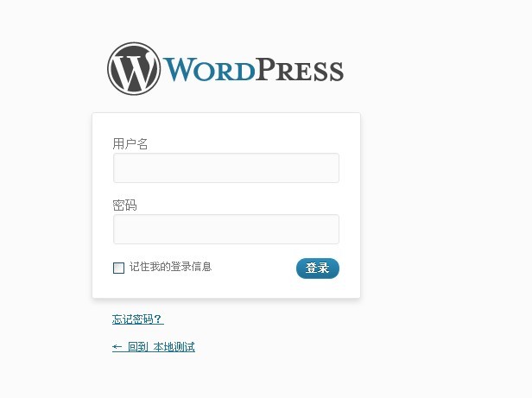Click the WordPress wordmark text in header
The image size is (532, 398).
253,70
